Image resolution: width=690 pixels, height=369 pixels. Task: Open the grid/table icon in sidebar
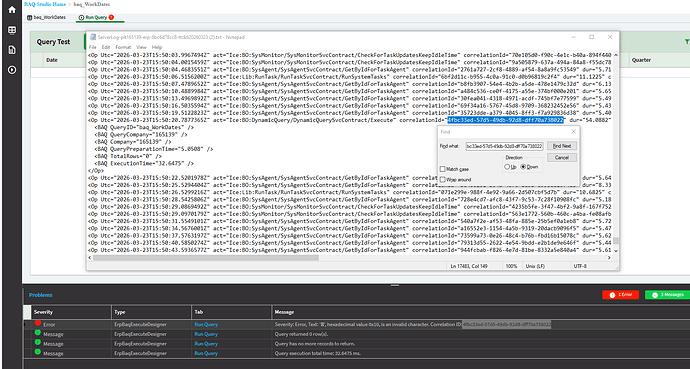coord(12,30)
